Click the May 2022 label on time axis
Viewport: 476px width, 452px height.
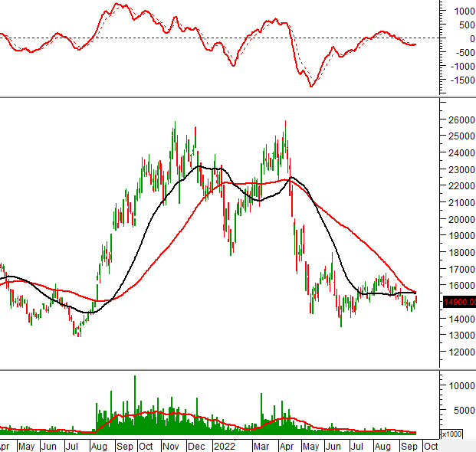310,446
